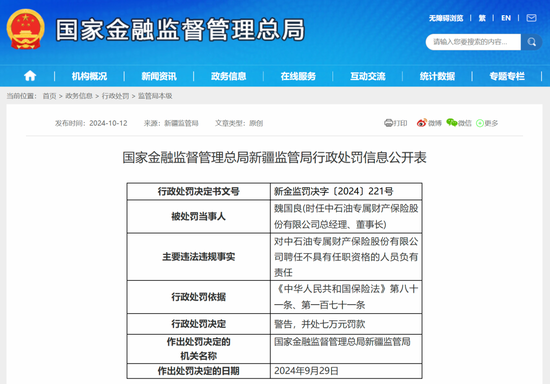Click the 行政处罚 breadcrumb link
This screenshot has width=550, height=384.
pos(115,96)
